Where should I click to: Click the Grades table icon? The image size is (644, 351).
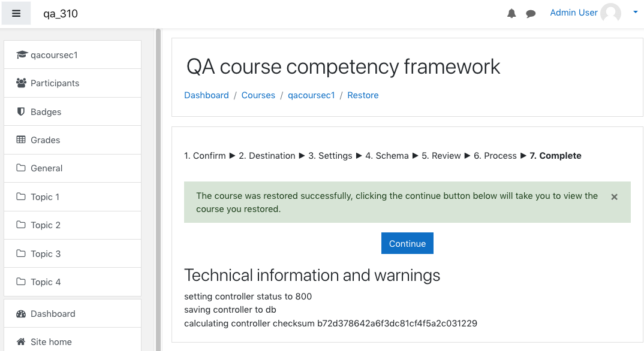pos(21,140)
